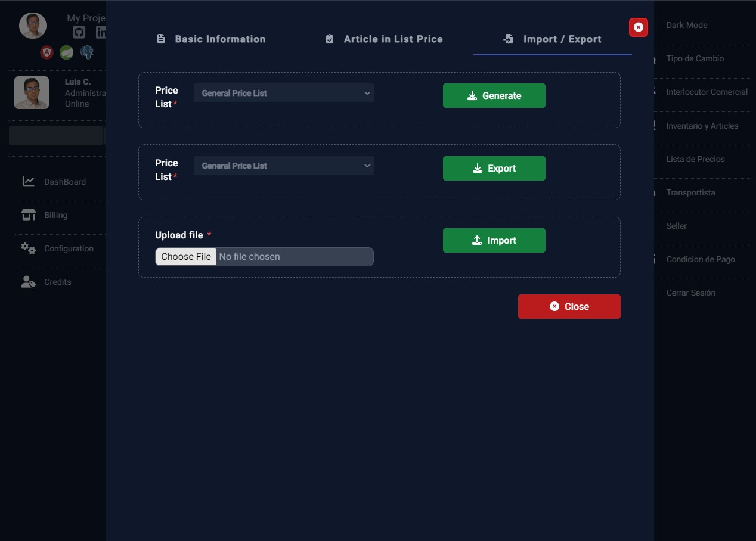Viewport: 756px width, 541px height.
Task: Click the PostgreSQL elephant icon
Action: click(x=87, y=52)
